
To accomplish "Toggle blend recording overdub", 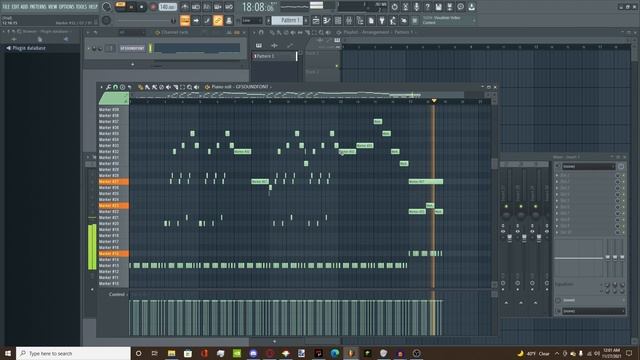I will [x=218, y=7].
